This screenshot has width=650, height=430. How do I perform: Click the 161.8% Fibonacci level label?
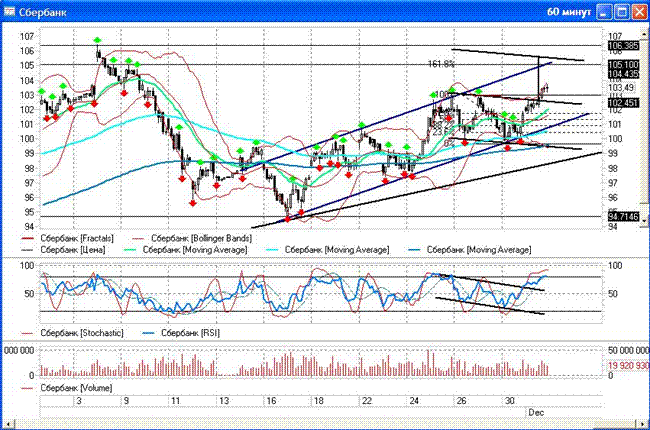point(441,64)
